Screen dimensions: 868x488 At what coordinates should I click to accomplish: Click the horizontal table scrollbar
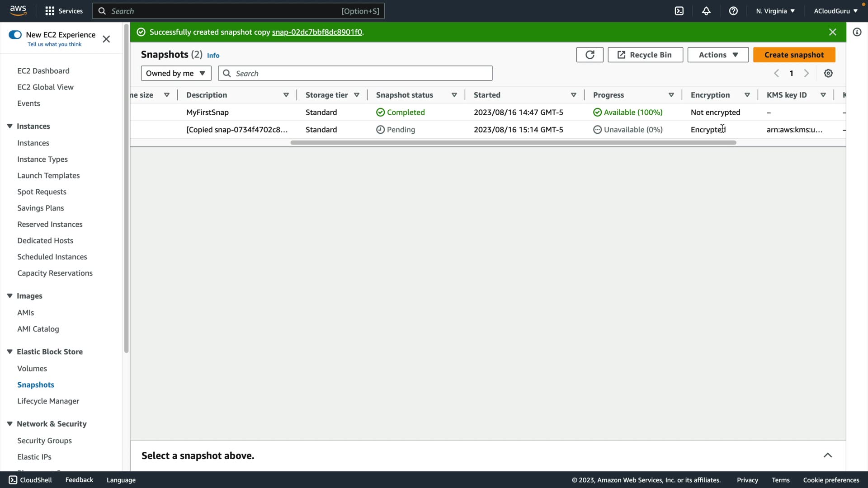[x=513, y=143]
